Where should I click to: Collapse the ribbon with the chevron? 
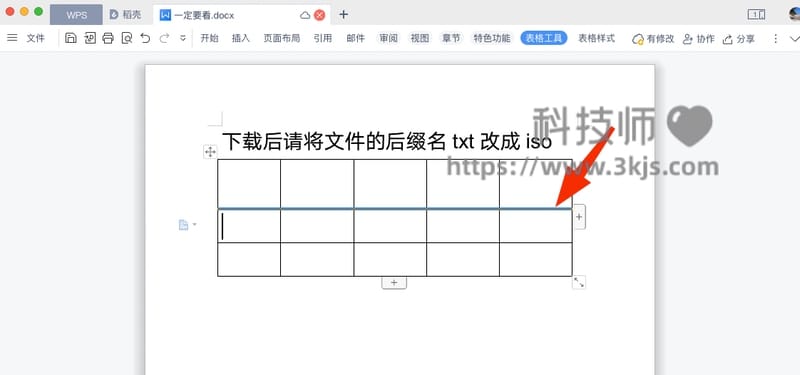(x=794, y=39)
